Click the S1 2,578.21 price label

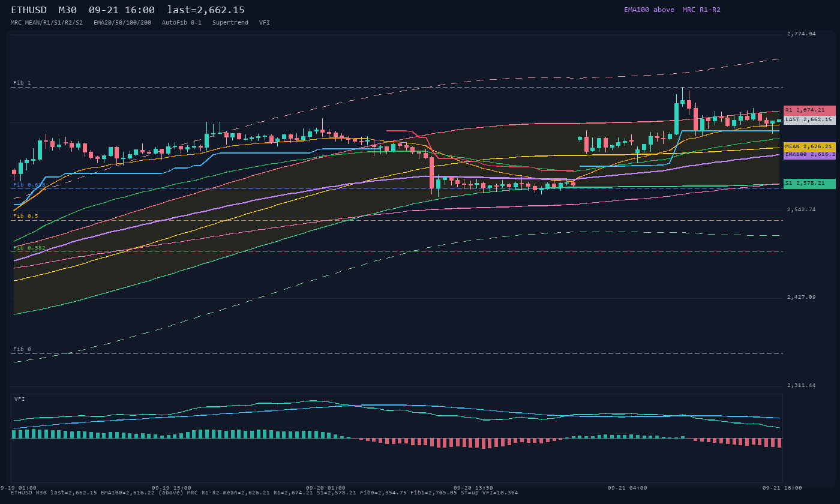809,184
